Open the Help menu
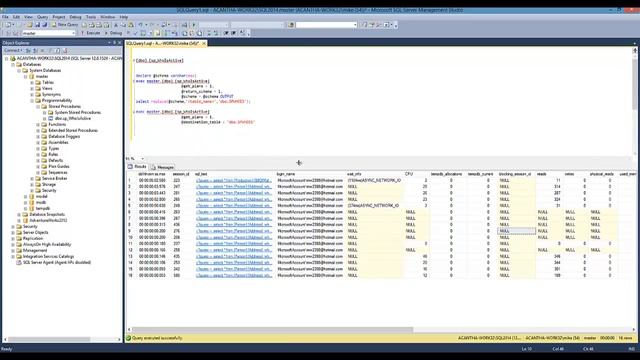 tap(124, 17)
